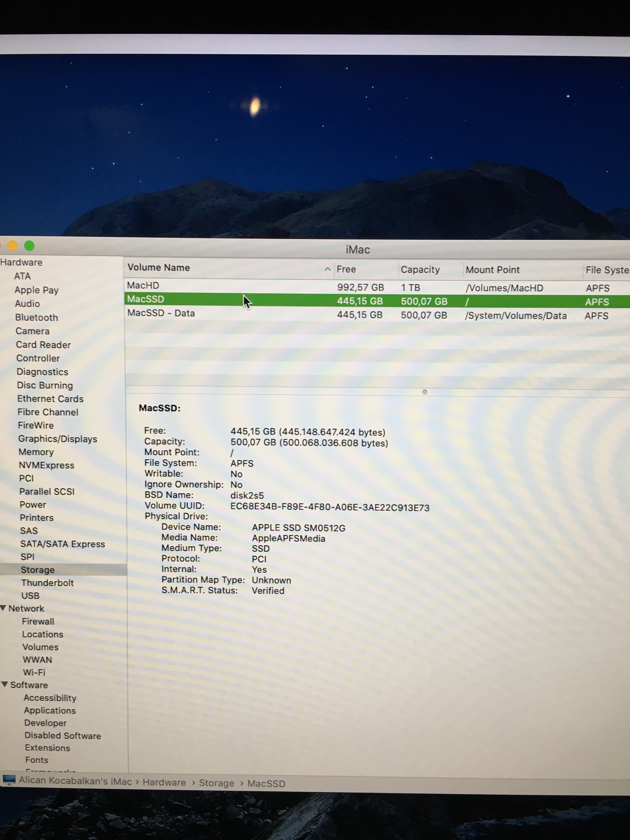Open Thunderbolt in the sidebar

coord(47,582)
